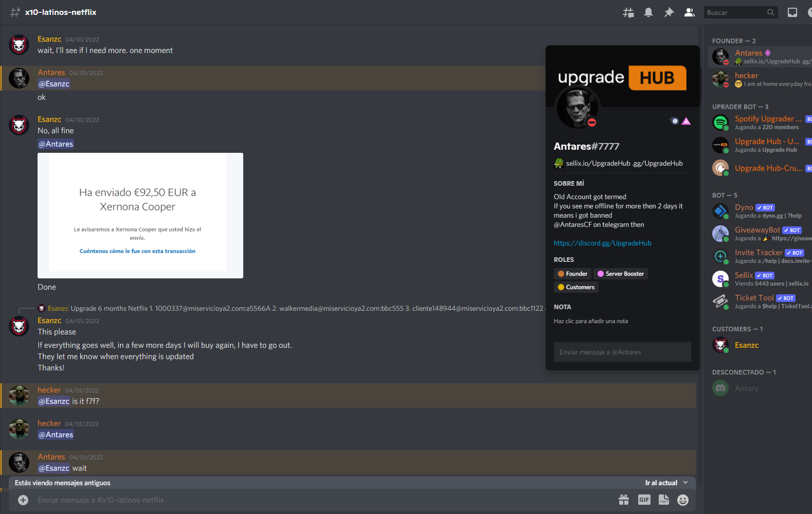The width and height of the screenshot is (812, 514).
Task: Click Antares avatar on the 'wait' message
Action: [x=19, y=463]
